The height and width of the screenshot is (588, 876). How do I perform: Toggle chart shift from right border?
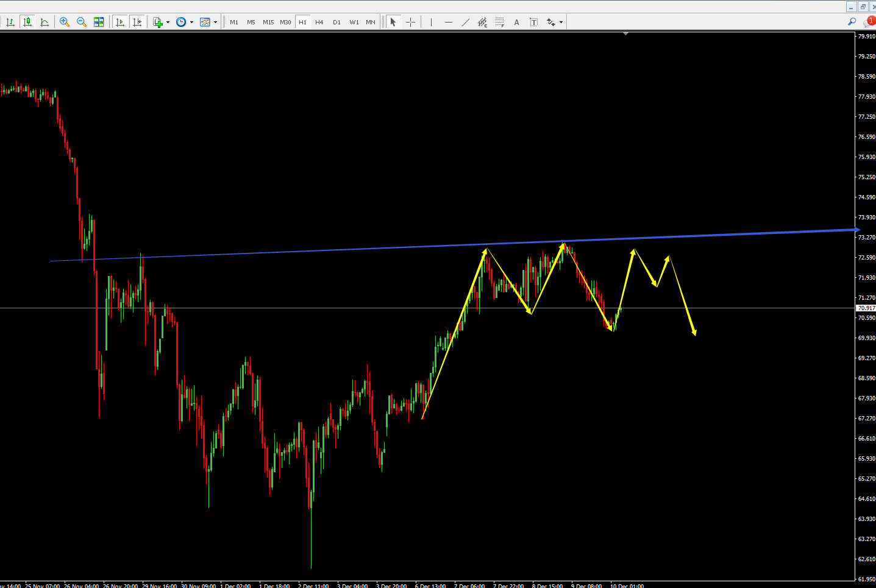pos(137,22)
